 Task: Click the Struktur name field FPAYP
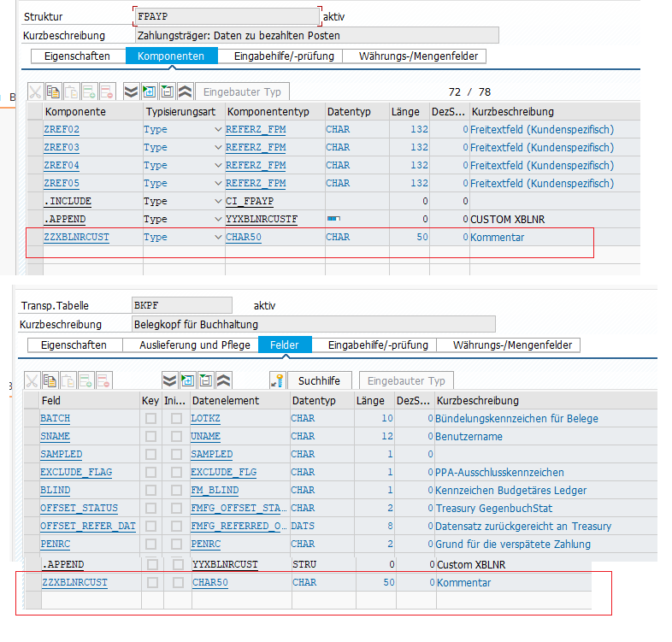click(x=226, y=16)
